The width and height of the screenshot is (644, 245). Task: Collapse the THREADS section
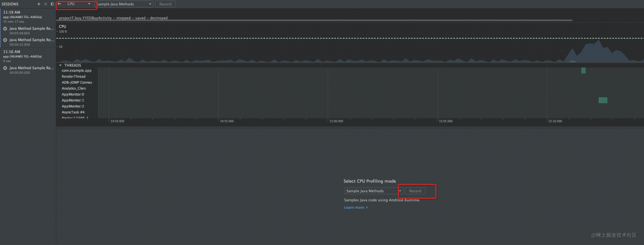(60, 66)
